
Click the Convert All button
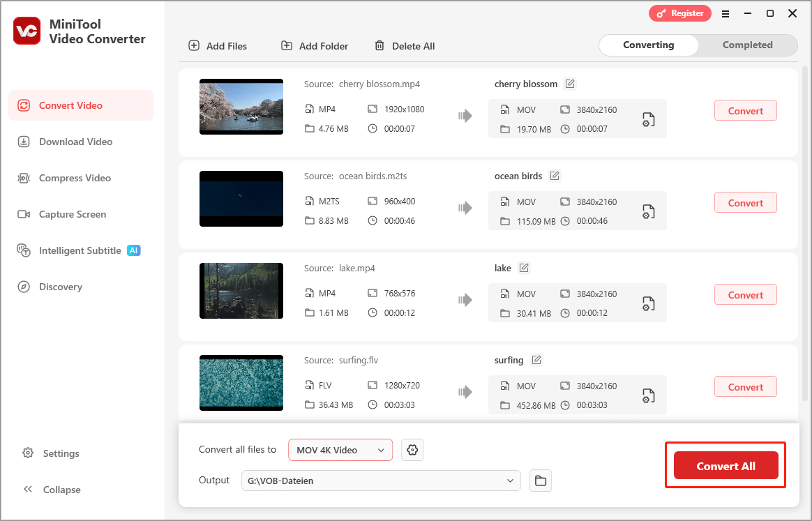tap(725, 465)
